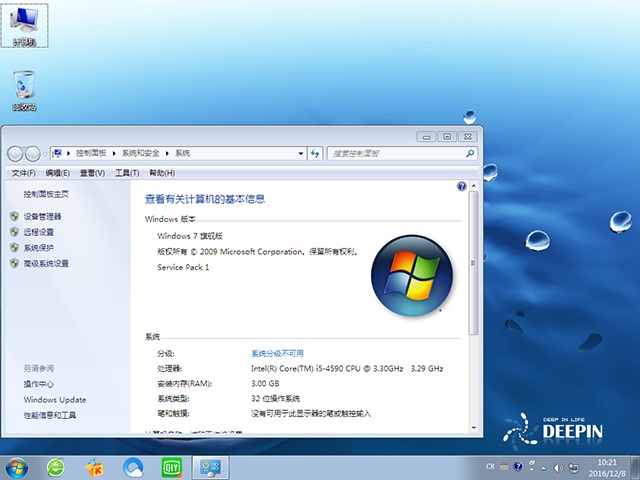Click 系统分级不可用 rating link
The width and height of the screenshot is (640, 480).
click(x=278, y=353)
